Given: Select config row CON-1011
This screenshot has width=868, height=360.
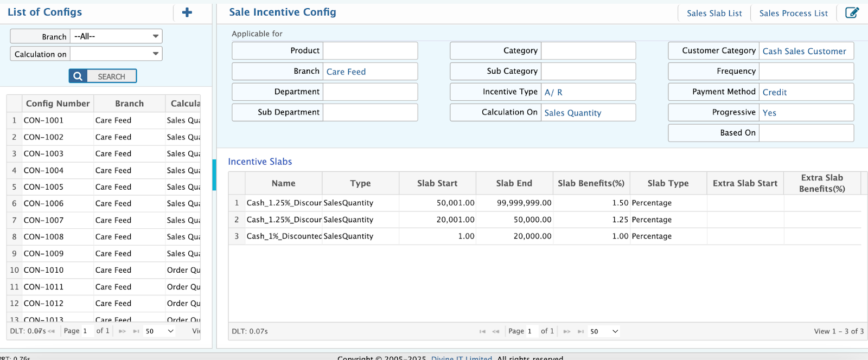Looking at the screenshot, I should (104, 287).
